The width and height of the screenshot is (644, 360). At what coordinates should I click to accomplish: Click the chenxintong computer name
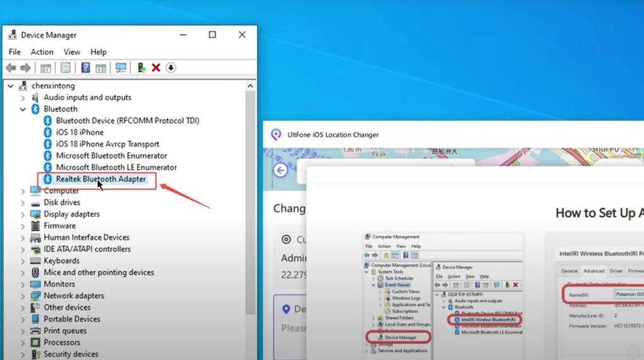[53, 86]
